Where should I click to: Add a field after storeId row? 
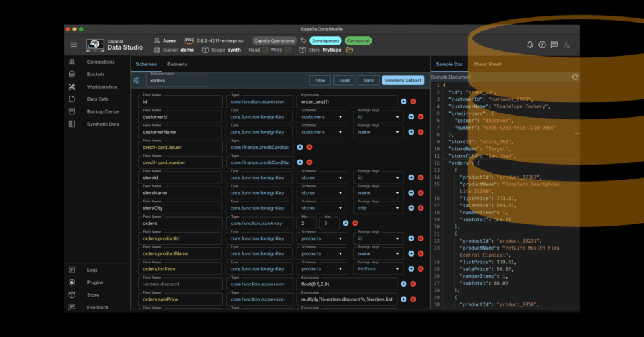[411, 177]
